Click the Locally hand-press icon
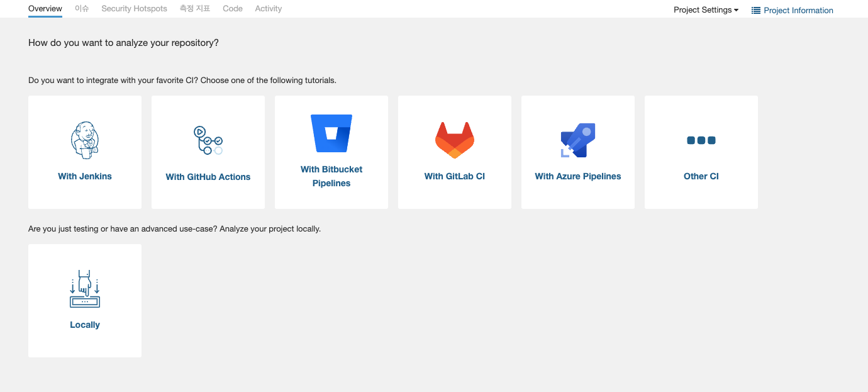 tap(85, 289)
